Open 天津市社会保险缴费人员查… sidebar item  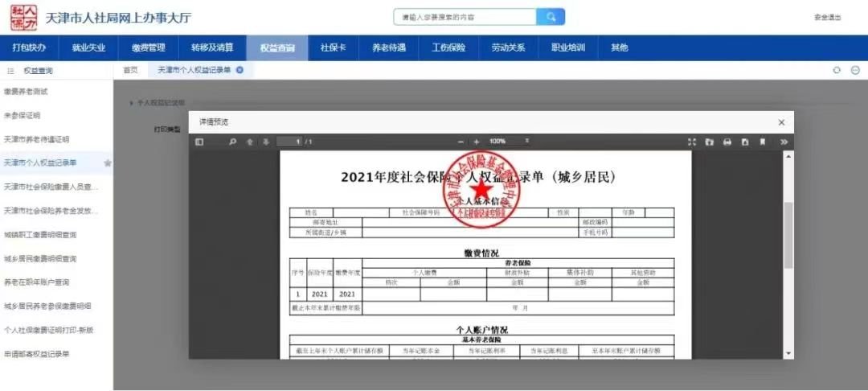[51, 187]
